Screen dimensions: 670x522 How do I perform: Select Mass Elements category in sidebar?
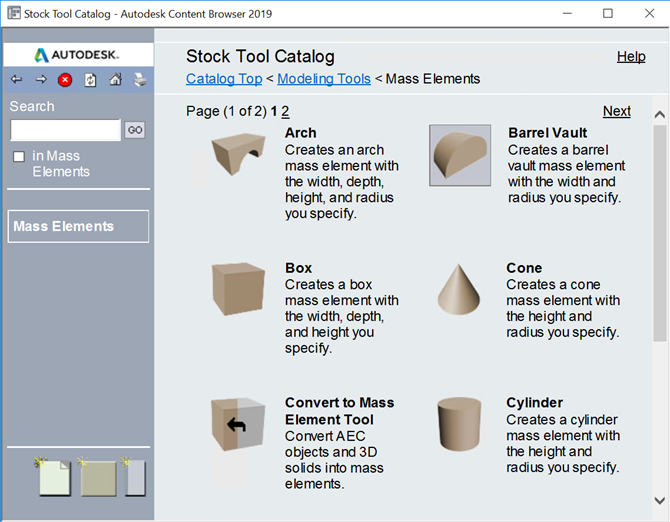pyautogui.click(x=78, y=226)
